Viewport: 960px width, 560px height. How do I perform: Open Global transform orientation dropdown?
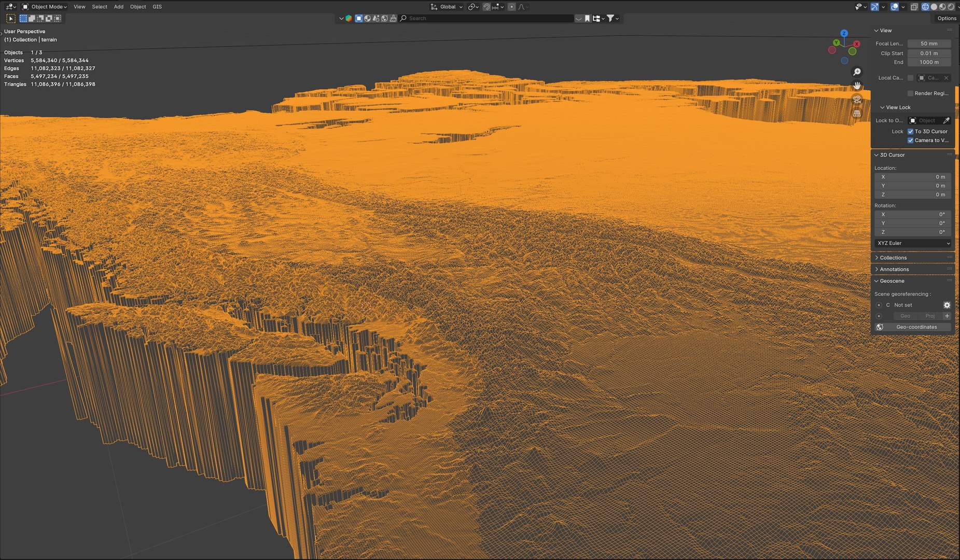coord(447,7)
